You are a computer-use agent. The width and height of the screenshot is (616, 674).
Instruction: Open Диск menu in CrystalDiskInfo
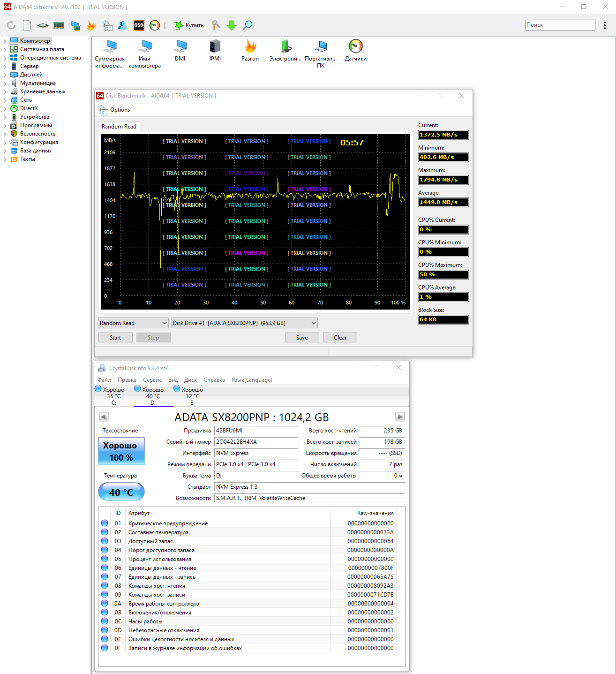tap(191, 380)
